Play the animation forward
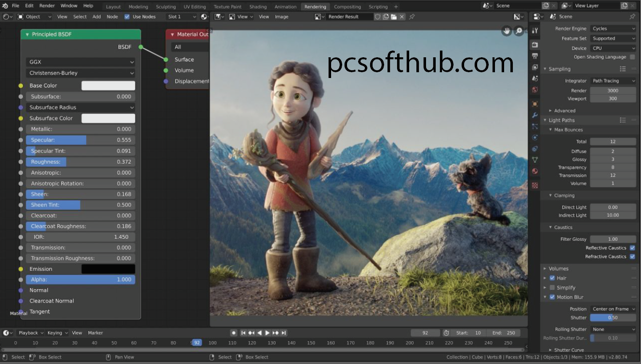Viewport: 641px width, 364px height. click(x=267, y=333)
